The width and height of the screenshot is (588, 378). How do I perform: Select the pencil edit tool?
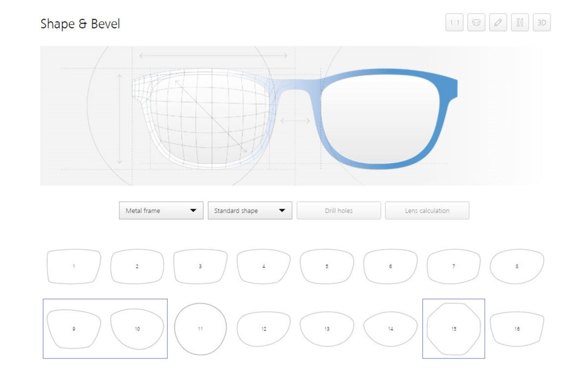click(498, 22)
